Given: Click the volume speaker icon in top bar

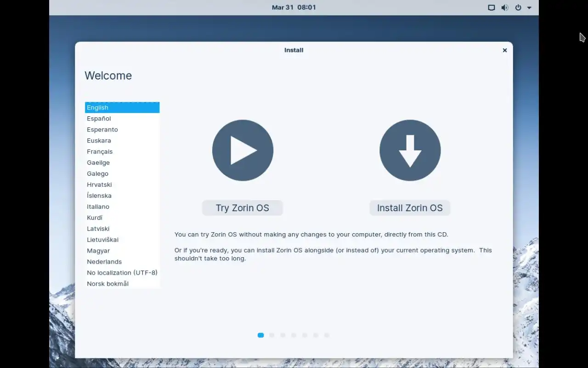Looking at the screenshot, I should [504, 7].
